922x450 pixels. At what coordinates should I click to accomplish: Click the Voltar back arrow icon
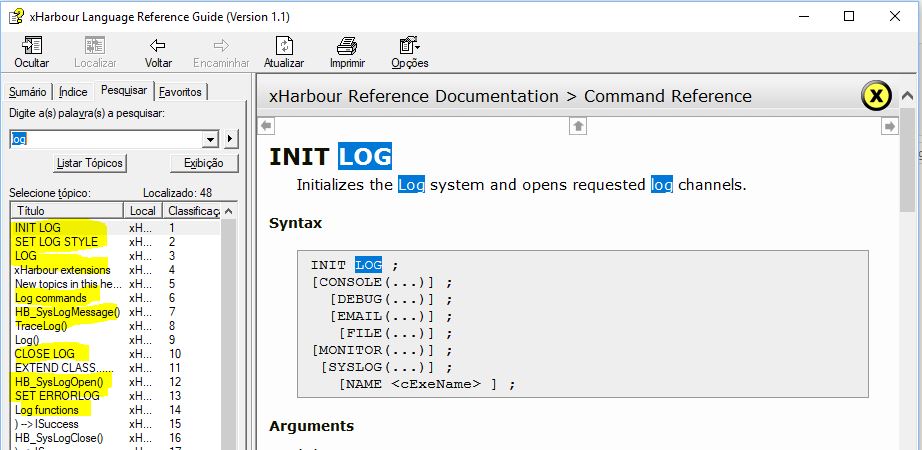pyautogui.click(x=158, y=46)
